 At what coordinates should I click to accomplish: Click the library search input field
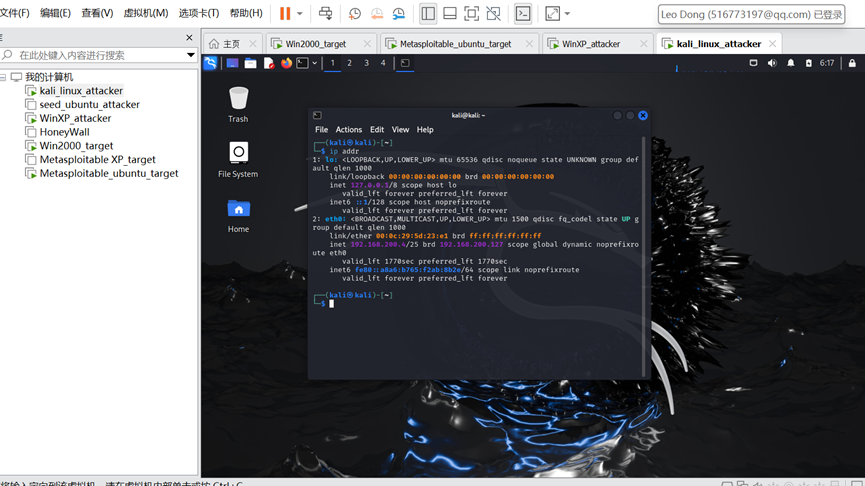tap(99, 55)
